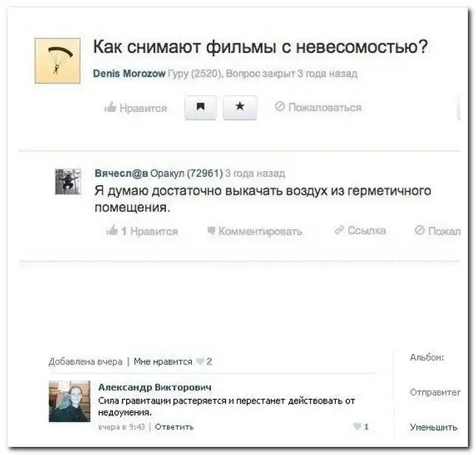Click Мне нравится on the photo
476x455 pixels.
(163, 361)
